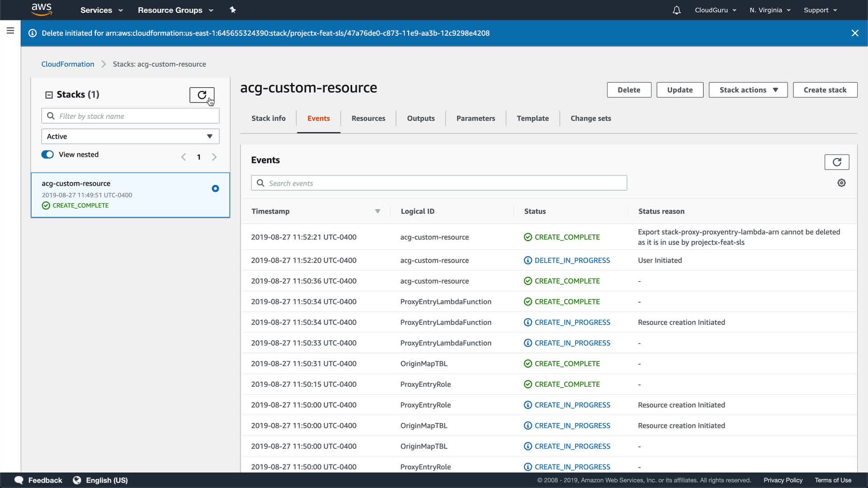Collapse the Stacks panel icon
868x488 pixels.
coord(49,95)
